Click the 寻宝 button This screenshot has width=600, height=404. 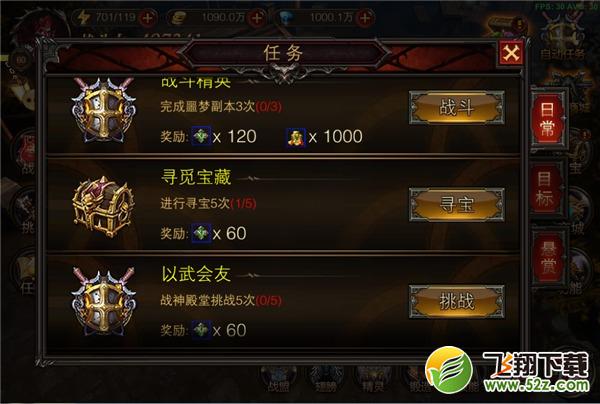457,204
